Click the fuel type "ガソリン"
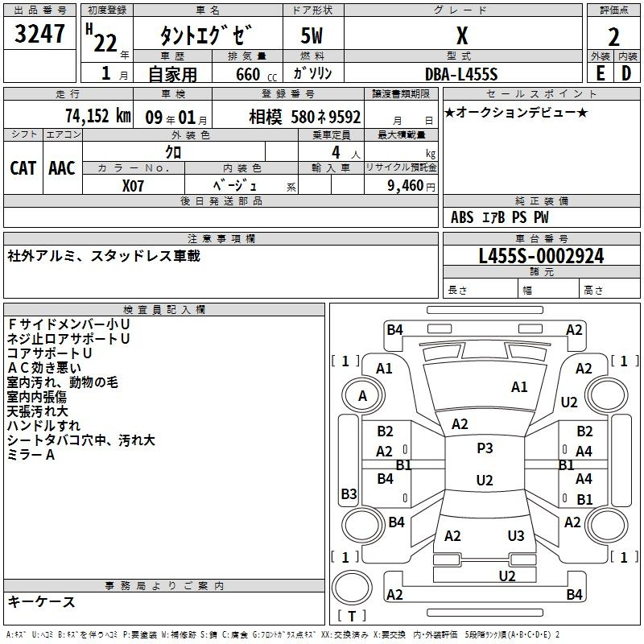 (x=313, y=73)
